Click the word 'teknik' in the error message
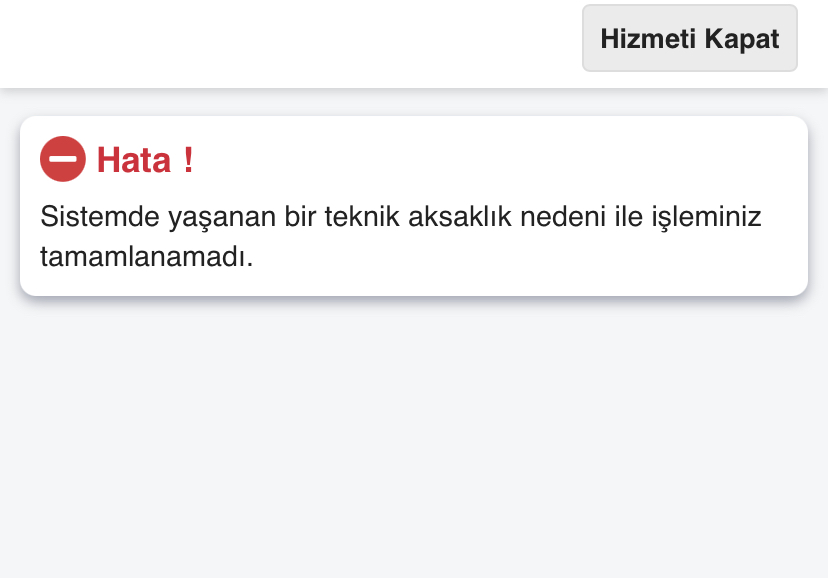The width and height of the screenshot is (828, 578). (x=362, y=216)
